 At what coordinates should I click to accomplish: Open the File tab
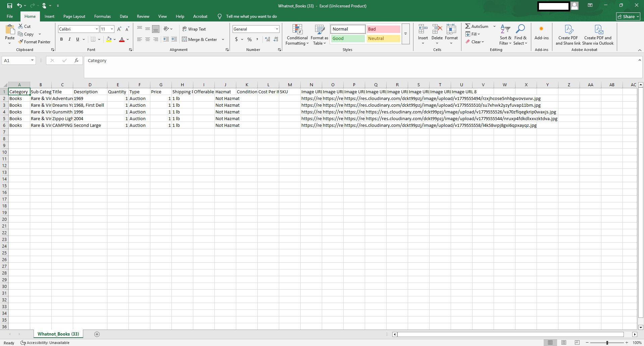pyautogui.click(x=10, y=16)
